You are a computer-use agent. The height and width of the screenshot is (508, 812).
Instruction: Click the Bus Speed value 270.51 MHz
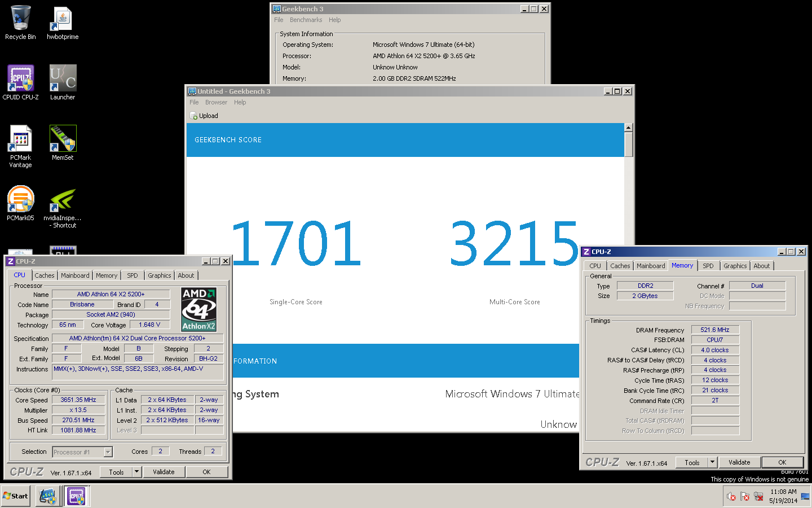(78, 420)
